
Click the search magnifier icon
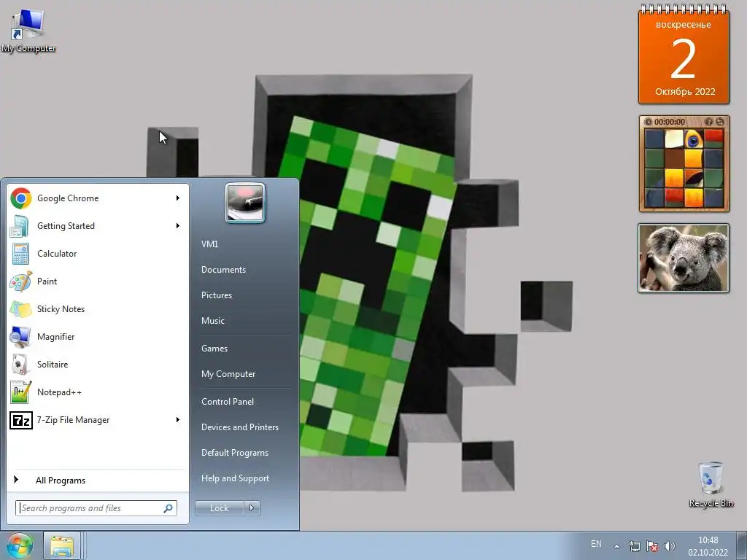click(169, 508)
